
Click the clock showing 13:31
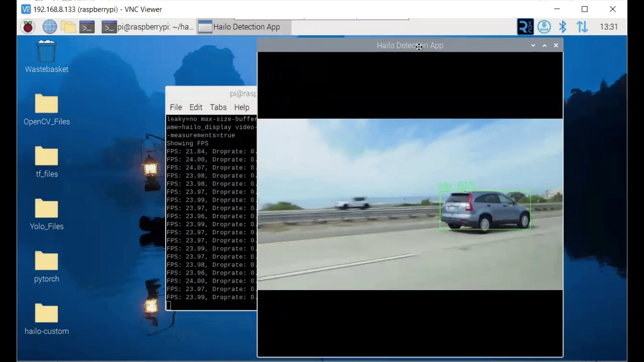coord(609,27)
